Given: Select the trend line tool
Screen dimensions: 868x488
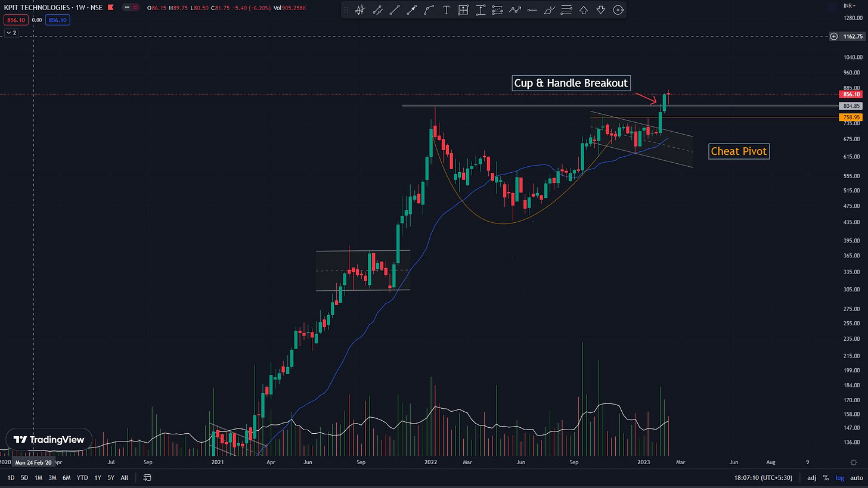Looking at the screenshot, I should pos(394,10).
